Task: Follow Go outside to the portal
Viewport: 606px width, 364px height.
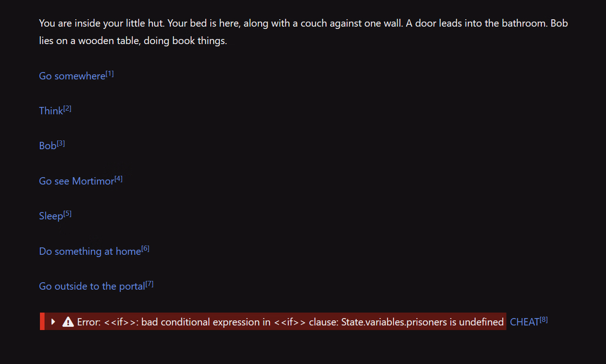Action: coord(92,286)
